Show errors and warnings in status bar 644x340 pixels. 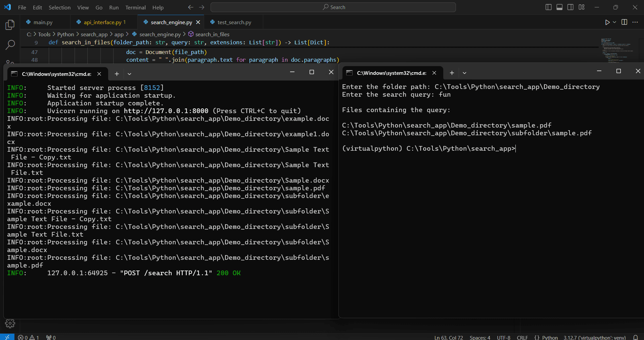[29, 337]
